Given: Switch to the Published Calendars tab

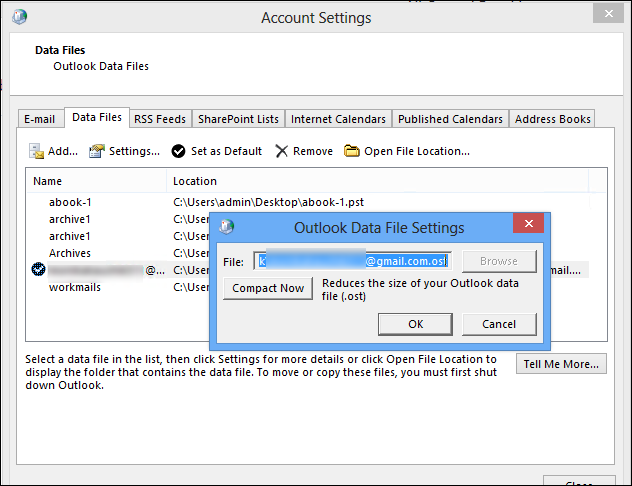Looking at the screenshot, I should point(450,119).
